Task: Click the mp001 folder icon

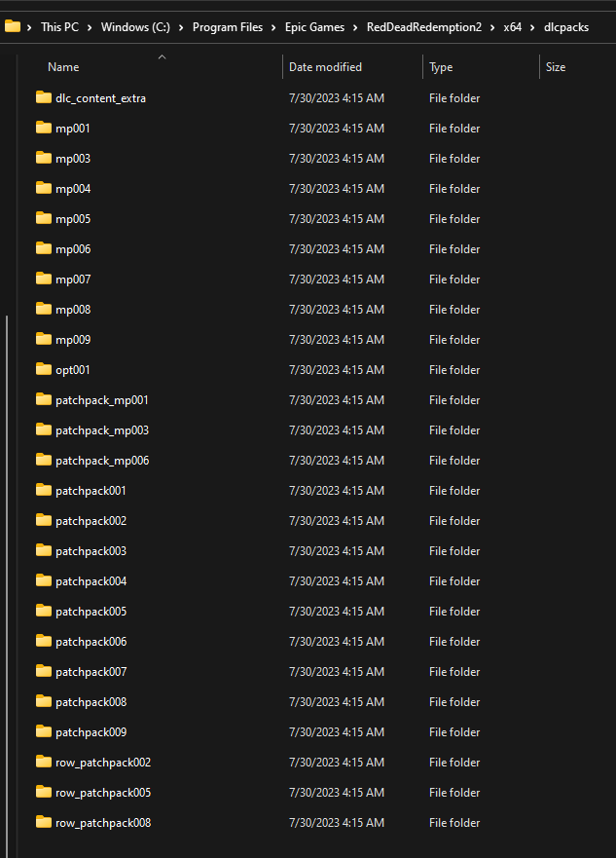Action: [x=44, y=128]
